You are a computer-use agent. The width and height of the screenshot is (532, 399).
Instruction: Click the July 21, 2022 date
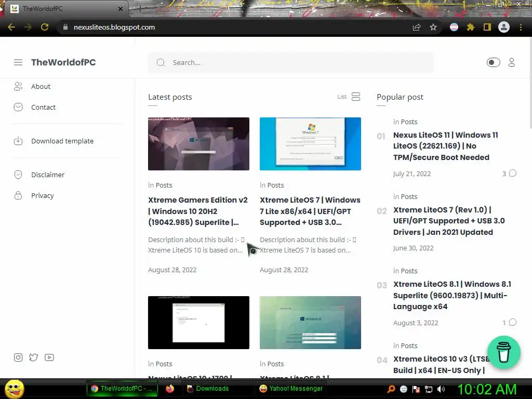[x=412, y=174]
